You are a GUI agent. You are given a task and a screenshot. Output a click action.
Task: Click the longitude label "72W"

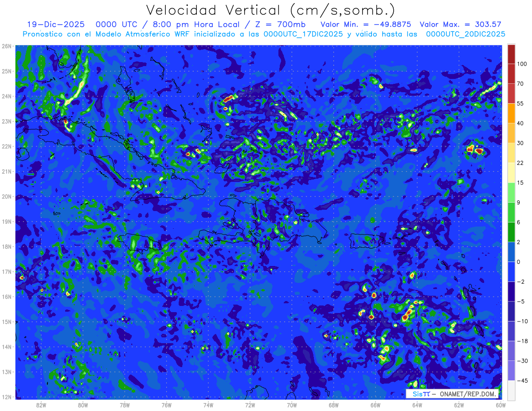click(x=250, y=405)
